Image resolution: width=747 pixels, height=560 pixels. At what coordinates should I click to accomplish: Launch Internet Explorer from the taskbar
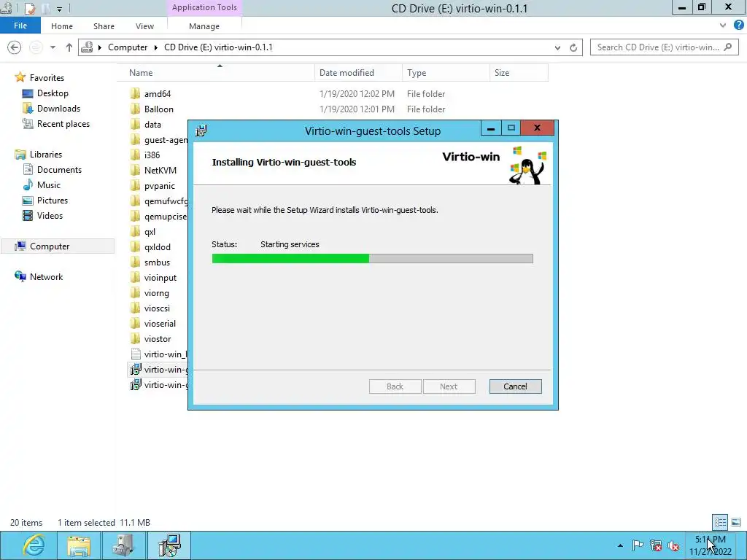(34, 545)
